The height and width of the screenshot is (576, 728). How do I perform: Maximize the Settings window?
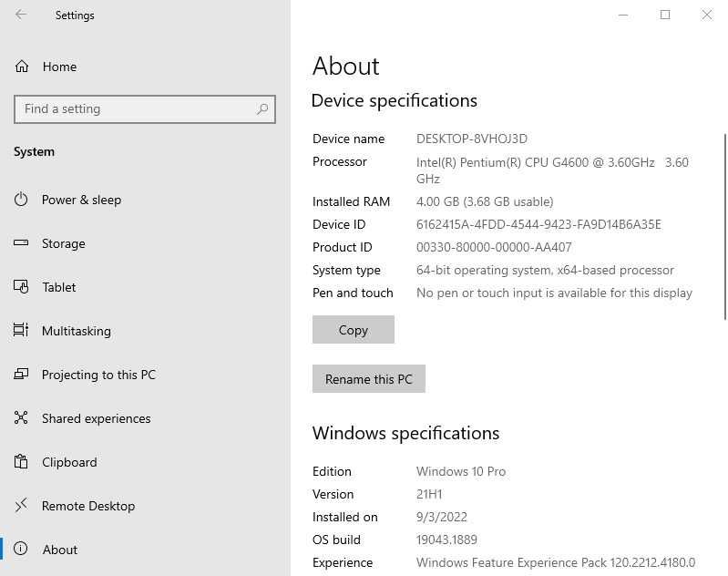(x=665, y=15)
